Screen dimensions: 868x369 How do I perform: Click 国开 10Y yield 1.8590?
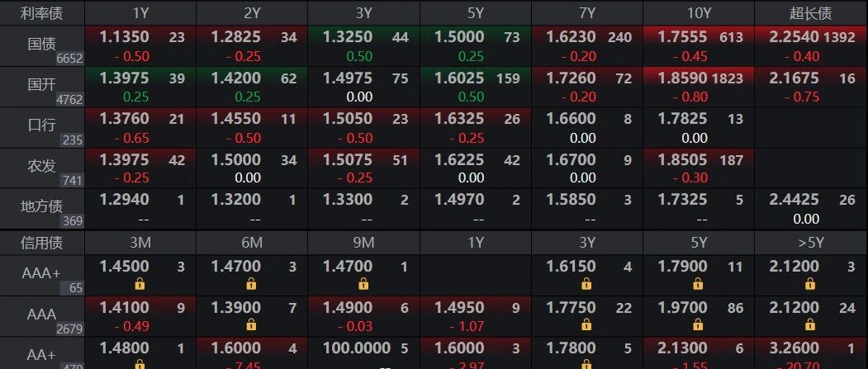pyautogui.click(x=682, y=78)
